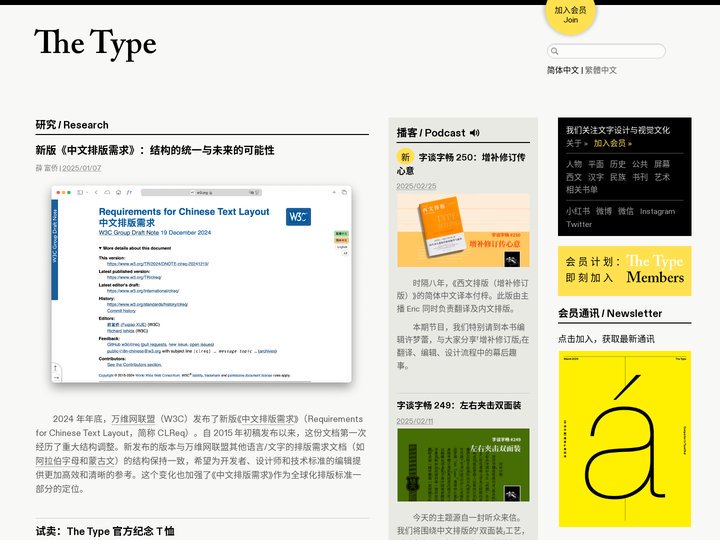The image size is (720, 540).
Task: Click author name 薛富侨
Action: (47, 168)
